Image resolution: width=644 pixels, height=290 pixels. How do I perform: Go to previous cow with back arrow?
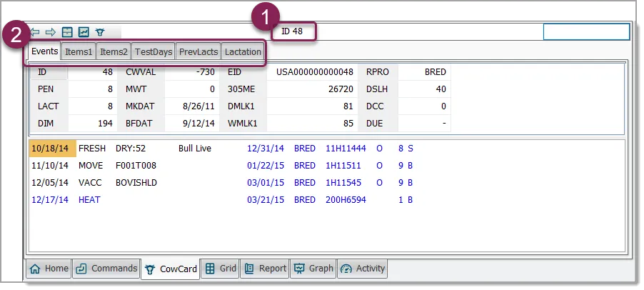coord(35,32)
